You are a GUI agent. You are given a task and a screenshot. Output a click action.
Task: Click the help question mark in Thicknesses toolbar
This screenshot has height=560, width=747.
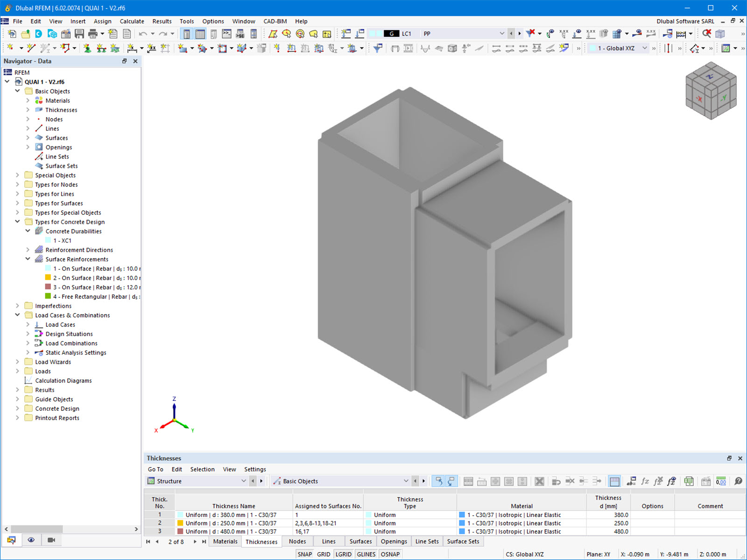[738, 481]
